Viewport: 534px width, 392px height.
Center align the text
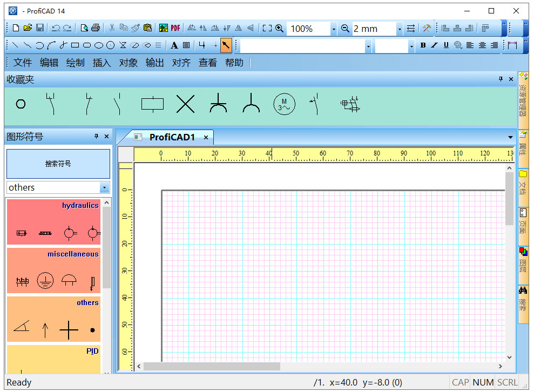pos(482,45)
